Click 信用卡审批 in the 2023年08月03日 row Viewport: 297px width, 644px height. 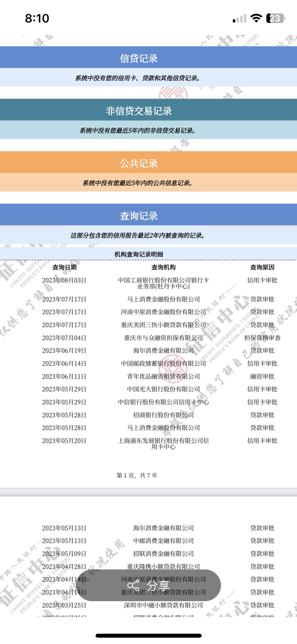coord(262,280)
